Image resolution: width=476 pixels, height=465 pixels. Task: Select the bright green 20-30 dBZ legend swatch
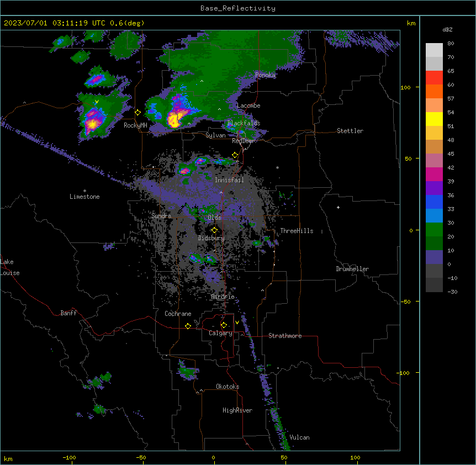tap(434, 230)
